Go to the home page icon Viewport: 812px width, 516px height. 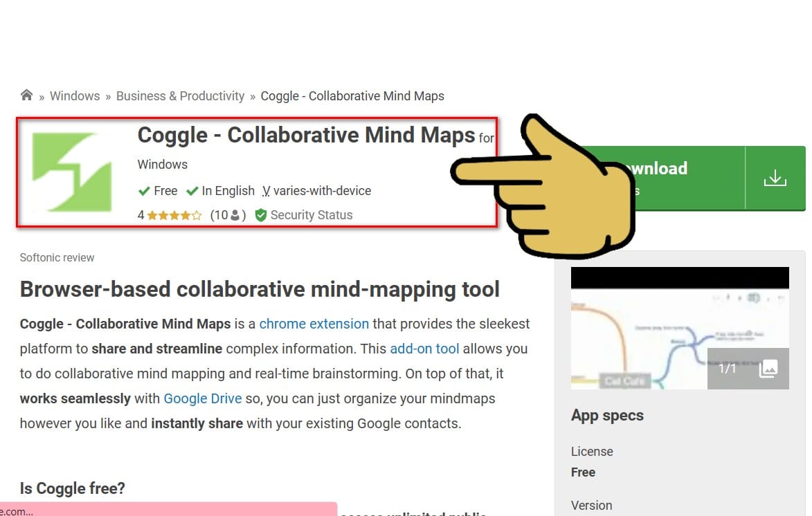coord(26,95)
